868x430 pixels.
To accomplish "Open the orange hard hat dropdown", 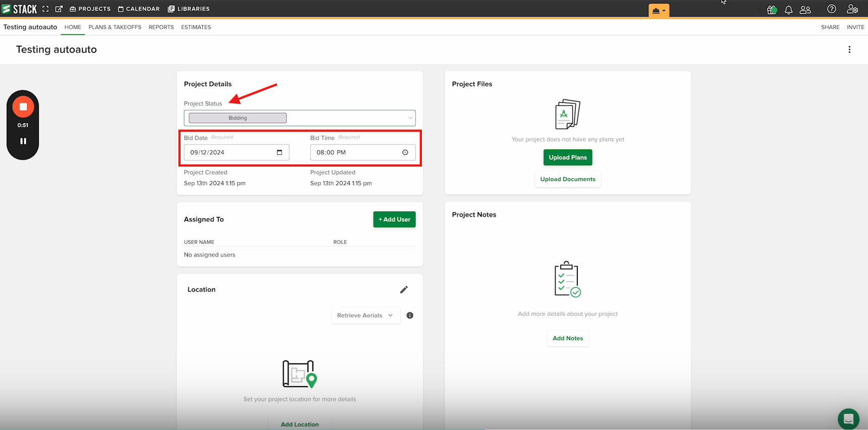I will tap(659, 10).
